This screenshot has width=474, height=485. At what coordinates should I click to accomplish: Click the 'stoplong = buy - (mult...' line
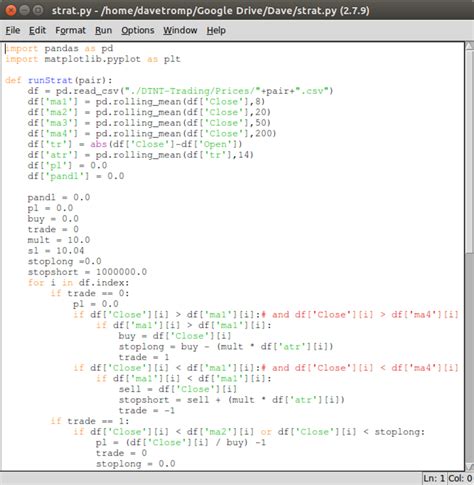pyautogui.click(x=226, y=347)
